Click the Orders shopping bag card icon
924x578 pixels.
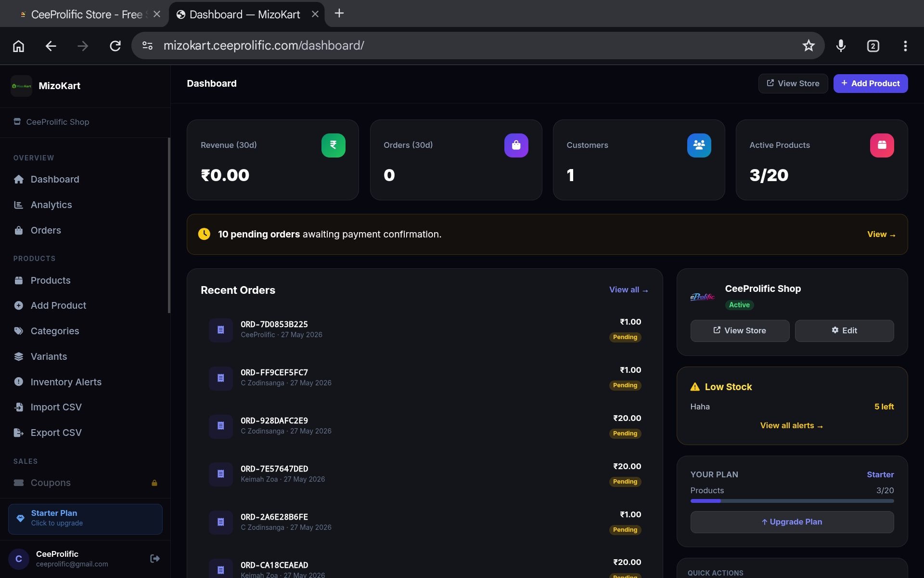516,145
